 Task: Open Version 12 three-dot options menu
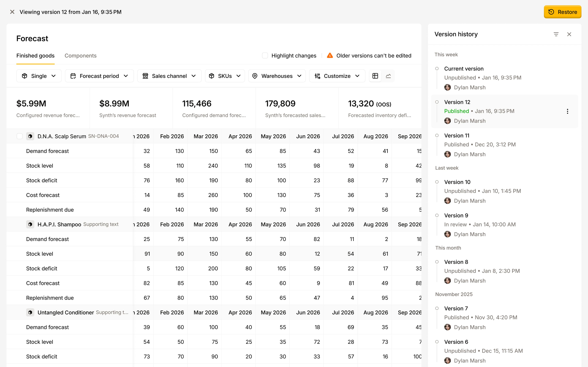point(567,111)
